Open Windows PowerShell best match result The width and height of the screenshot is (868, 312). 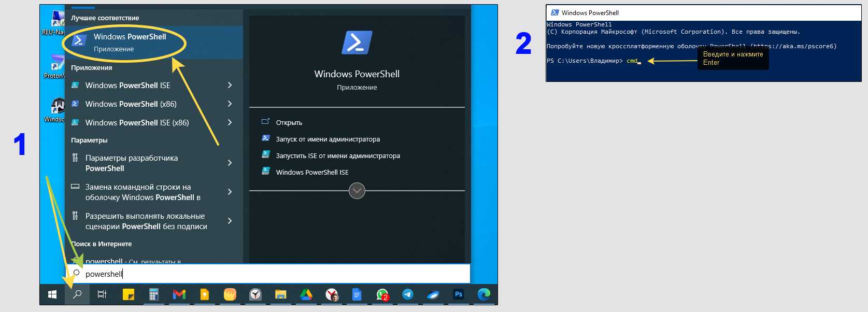click(130, 42)
